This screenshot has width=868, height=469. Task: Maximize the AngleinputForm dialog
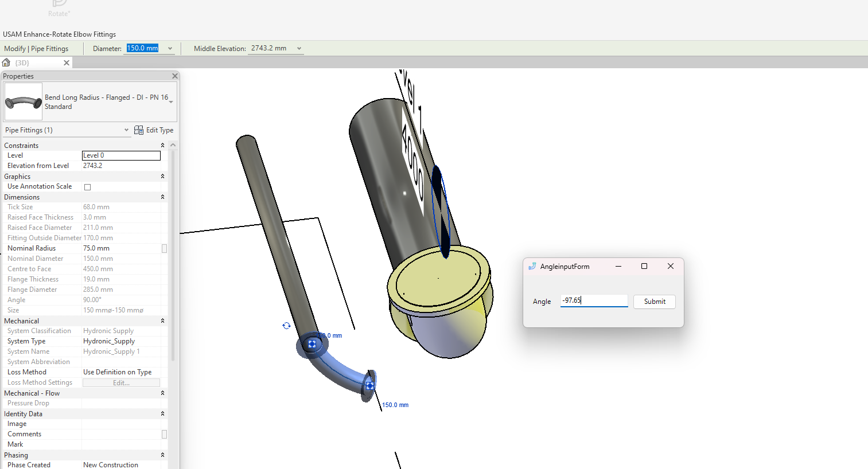pos(644,266)
